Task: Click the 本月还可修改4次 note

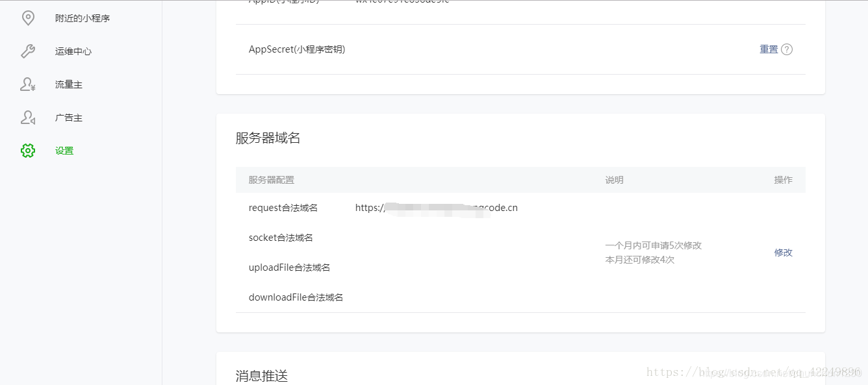Action: [x=640, y=260]
